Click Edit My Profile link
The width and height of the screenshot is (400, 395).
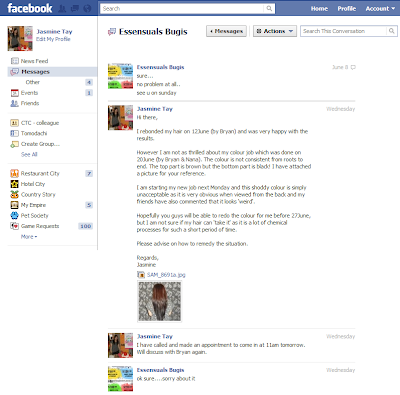pyautogui.click(x=53, y=39)
